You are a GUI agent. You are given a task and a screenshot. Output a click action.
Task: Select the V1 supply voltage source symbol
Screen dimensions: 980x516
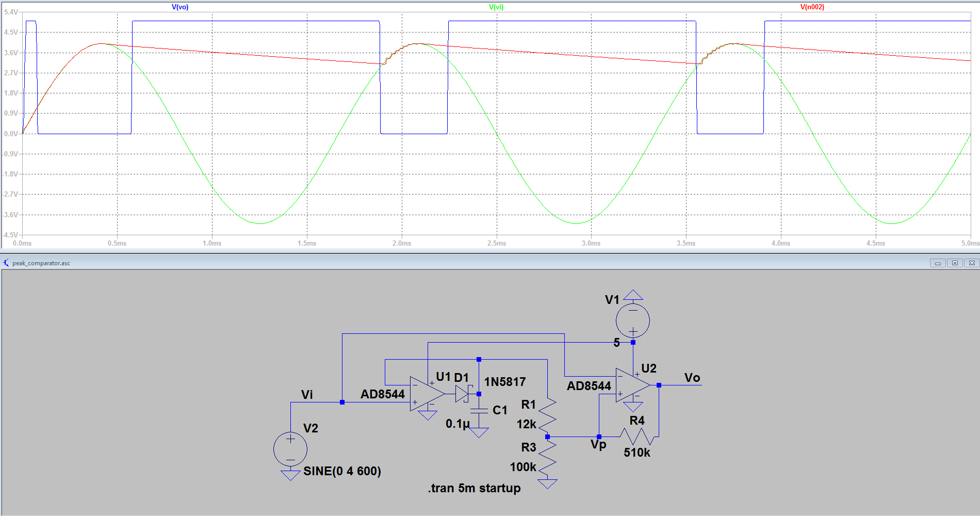coord(633,320)
